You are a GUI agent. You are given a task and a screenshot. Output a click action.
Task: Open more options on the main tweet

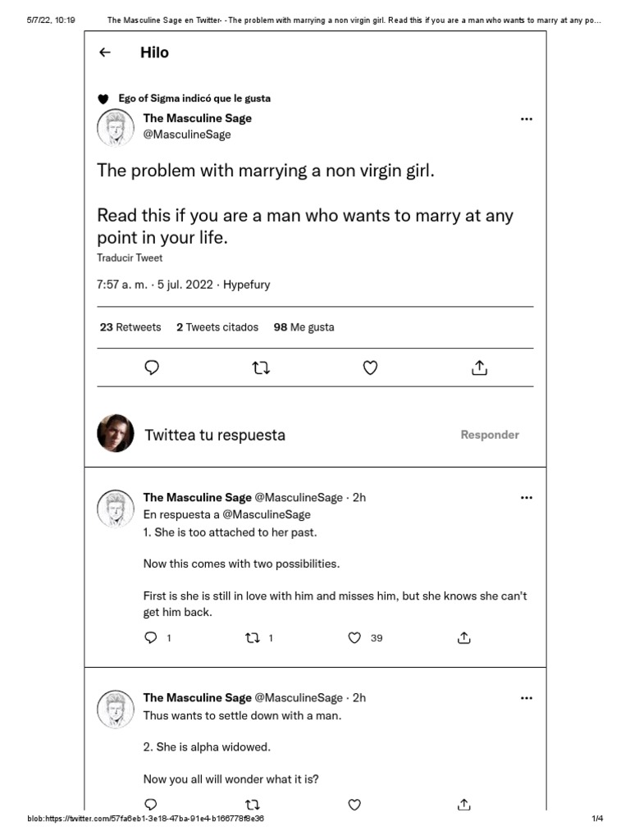click(x=527, y=119)
